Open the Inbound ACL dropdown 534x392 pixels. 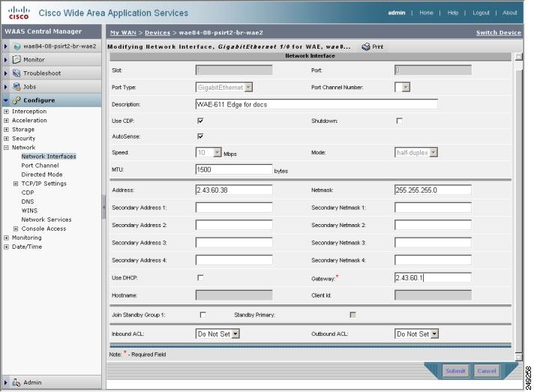click(235, 334)
